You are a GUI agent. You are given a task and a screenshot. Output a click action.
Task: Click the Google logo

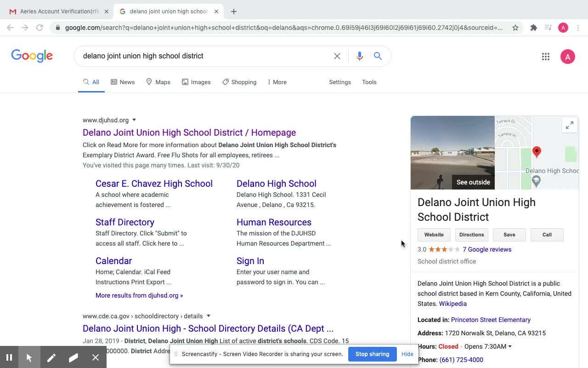(x=32, y=56)
